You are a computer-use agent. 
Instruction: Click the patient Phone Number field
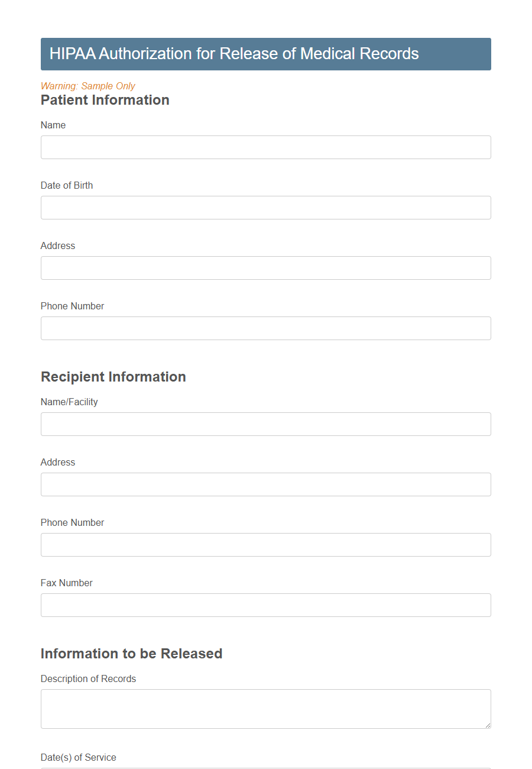265,328
